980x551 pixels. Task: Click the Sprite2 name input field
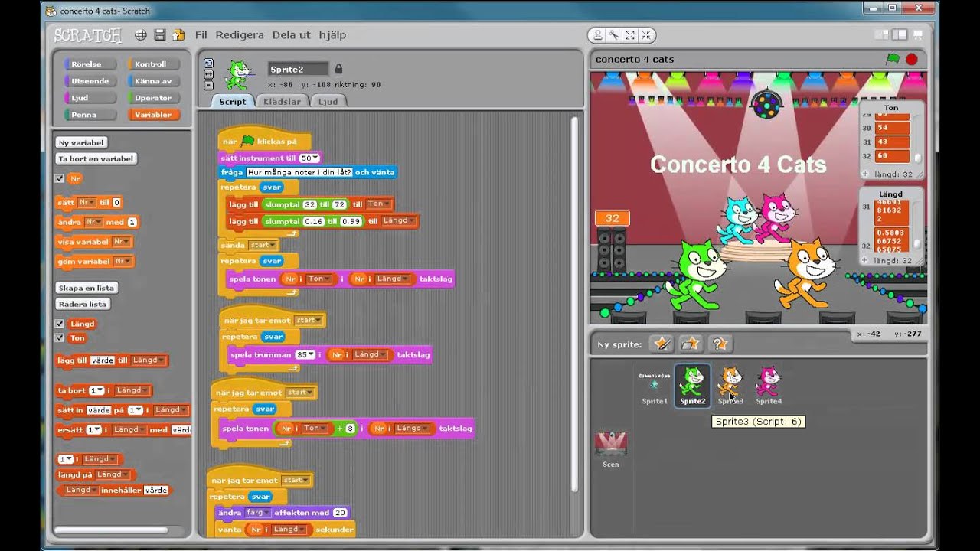(299, 69)
